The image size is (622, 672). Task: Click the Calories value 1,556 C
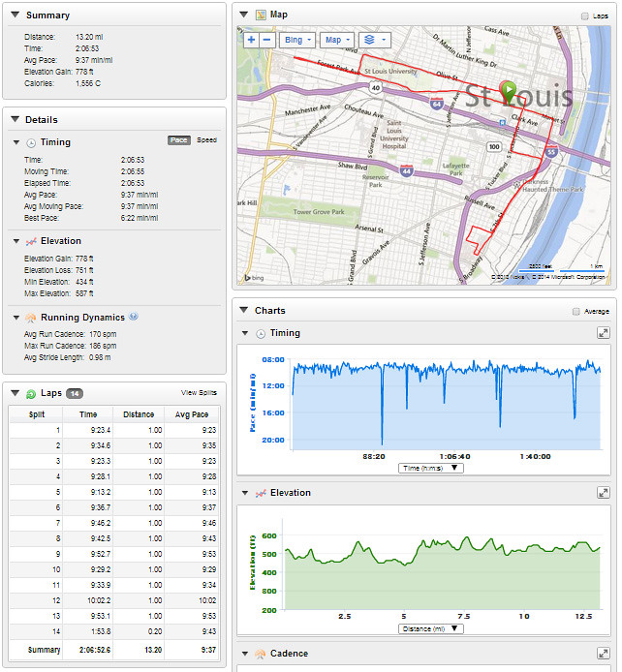pyautogui.click(x=88, y=83)
